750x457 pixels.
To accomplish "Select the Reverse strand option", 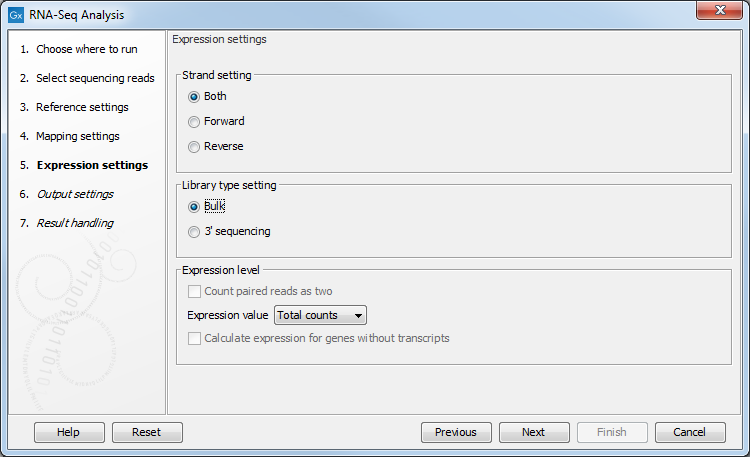I will 194,147.
